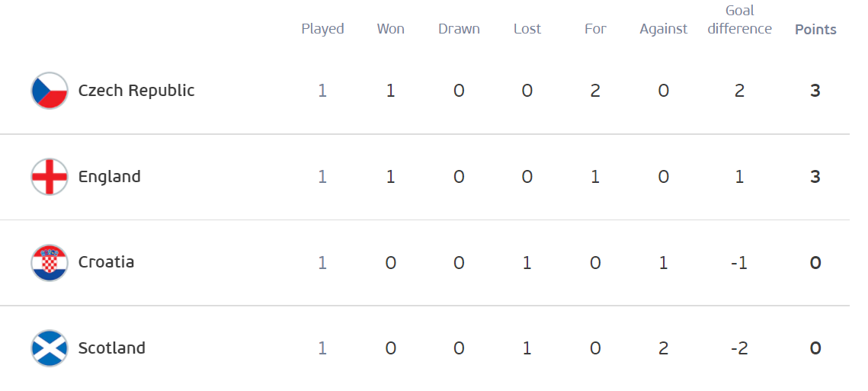
Task: Click the Goal difference column header
Action: click(739, 20)
